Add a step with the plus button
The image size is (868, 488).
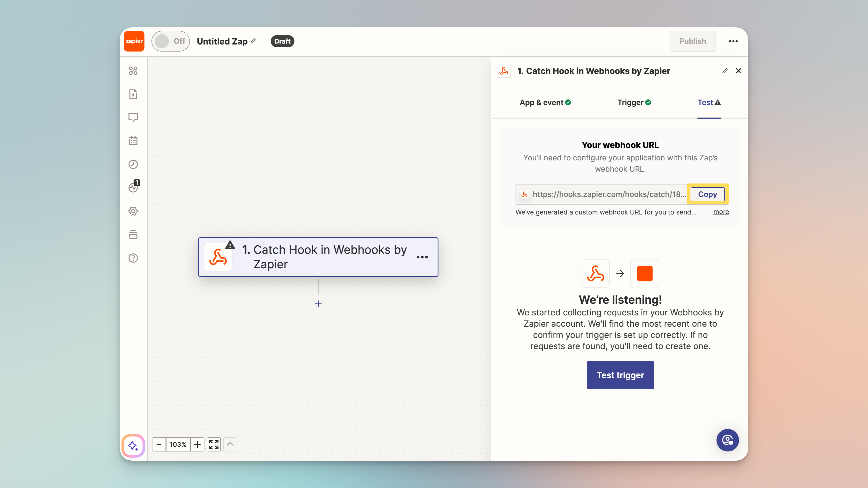coord(318,304)
